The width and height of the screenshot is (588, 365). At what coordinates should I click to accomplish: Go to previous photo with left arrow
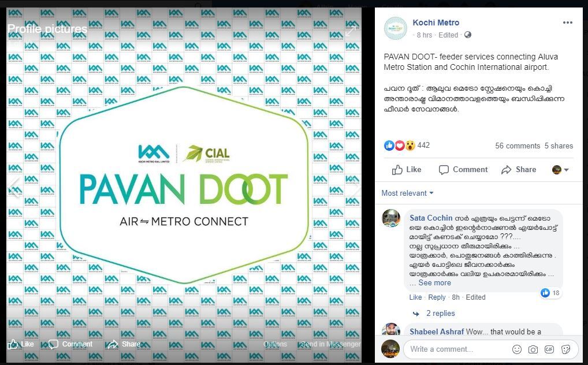[x=14, y=187]
